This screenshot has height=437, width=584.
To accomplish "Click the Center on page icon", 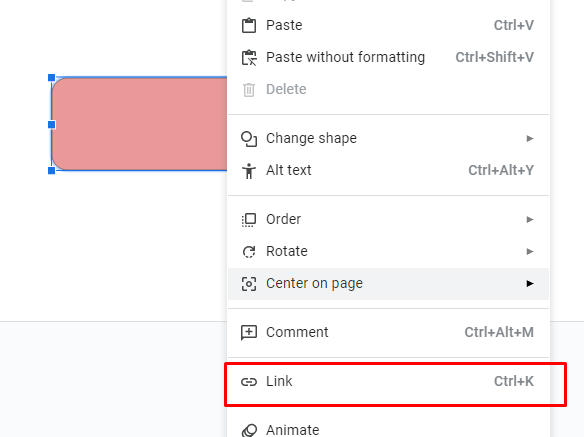I will click(x=249, y=284).
